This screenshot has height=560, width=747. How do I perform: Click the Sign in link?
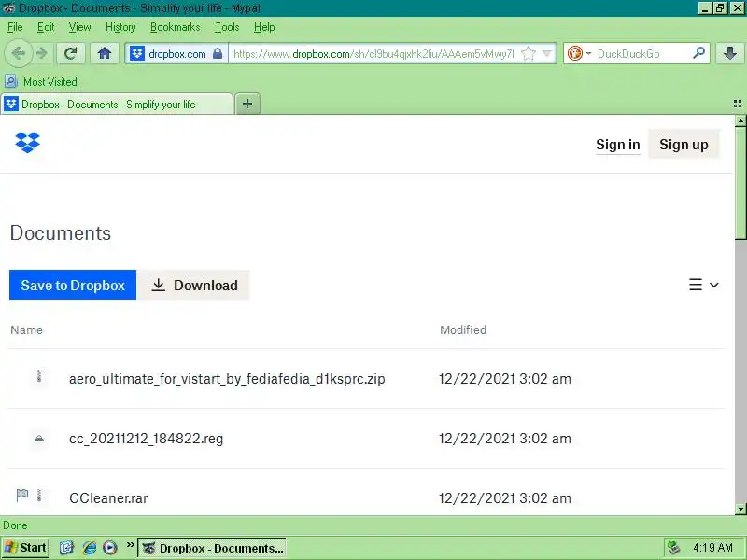[x=618, y=145]
